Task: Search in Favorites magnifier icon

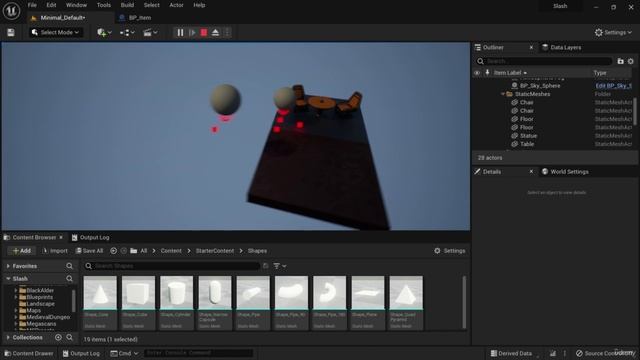Action: pyautogui.click(x=69, y=266)
